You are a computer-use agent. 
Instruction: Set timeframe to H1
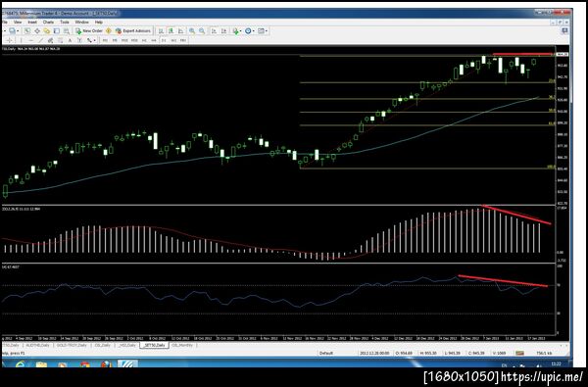(x=144, y=40)
